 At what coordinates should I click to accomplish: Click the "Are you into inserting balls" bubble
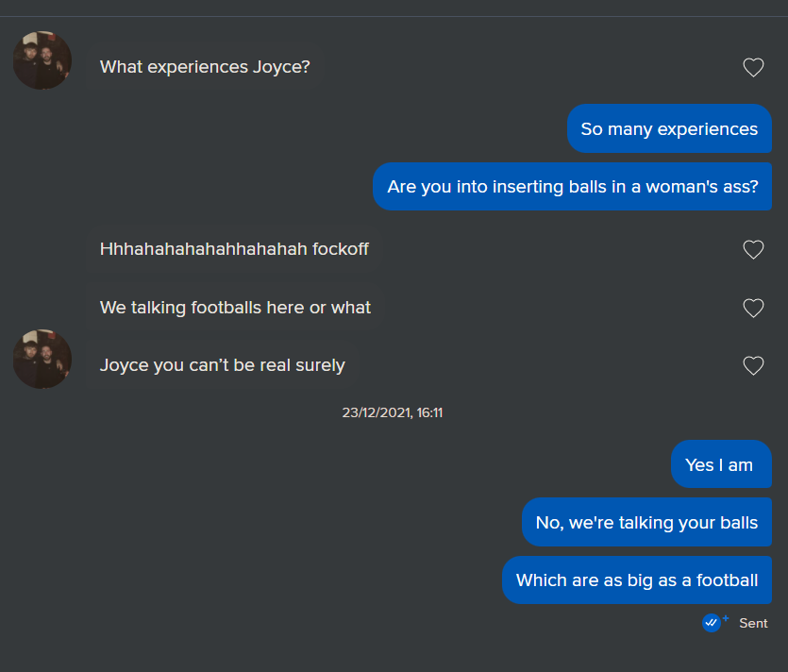point(572,187)
